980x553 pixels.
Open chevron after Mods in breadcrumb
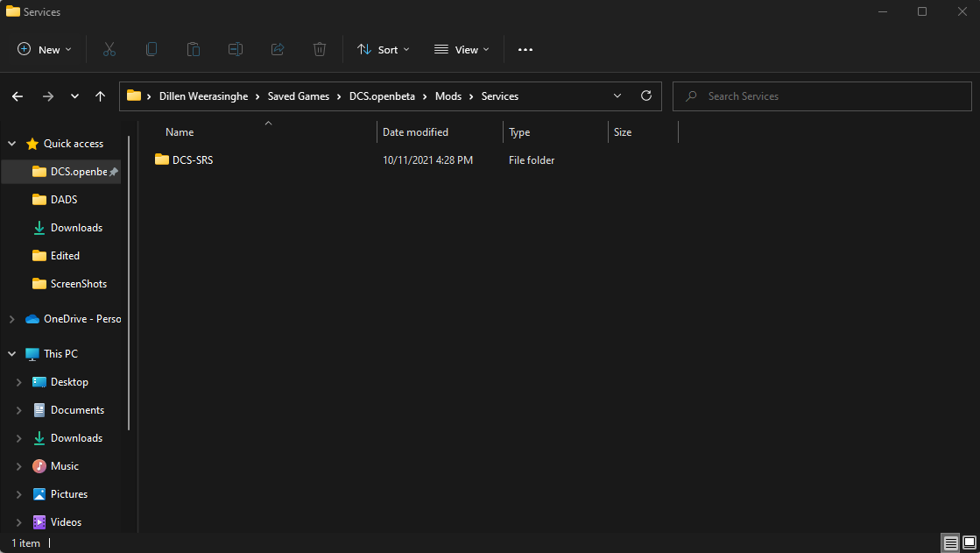click(x=471, y=96)
